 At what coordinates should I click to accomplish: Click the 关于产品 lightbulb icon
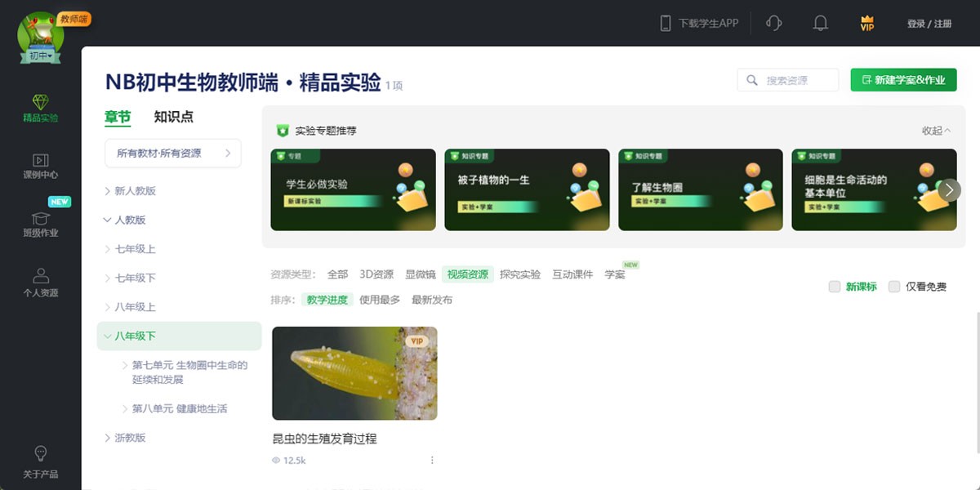[x=40, y=454]
